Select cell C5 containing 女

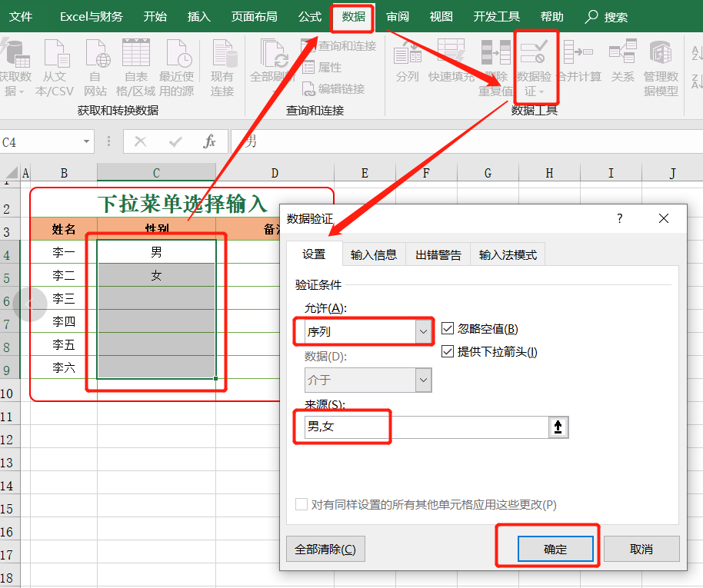(156, 275)
